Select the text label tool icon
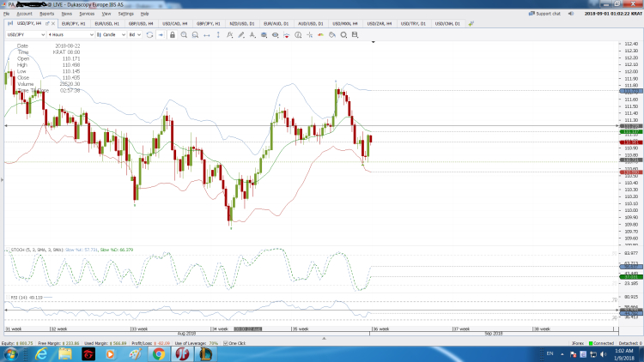 coord(252,35)
